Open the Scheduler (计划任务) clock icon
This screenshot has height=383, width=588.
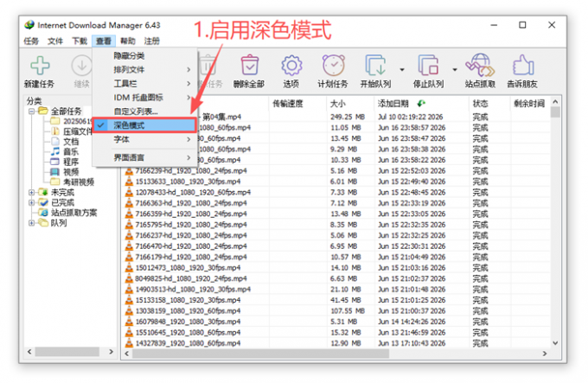click(333, 66)
